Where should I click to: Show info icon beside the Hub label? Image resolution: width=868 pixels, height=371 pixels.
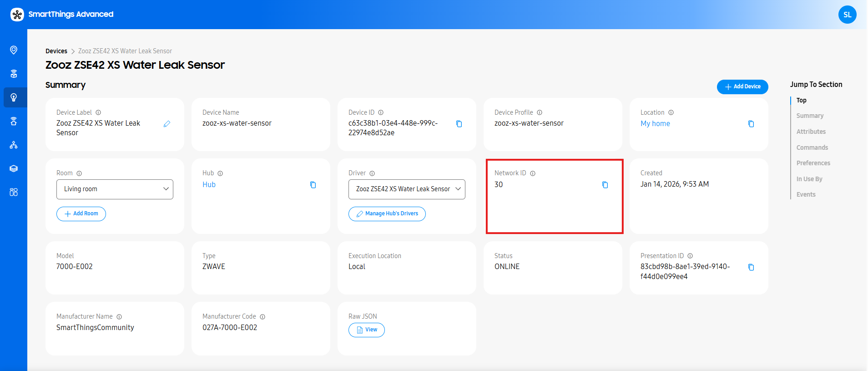pyautogui.click(x=220, y=173)
